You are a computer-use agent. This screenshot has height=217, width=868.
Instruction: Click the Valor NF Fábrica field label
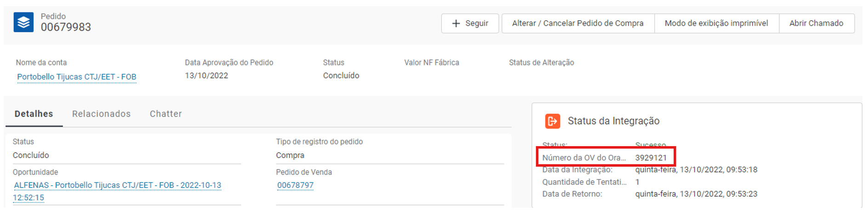click(431, 63)
